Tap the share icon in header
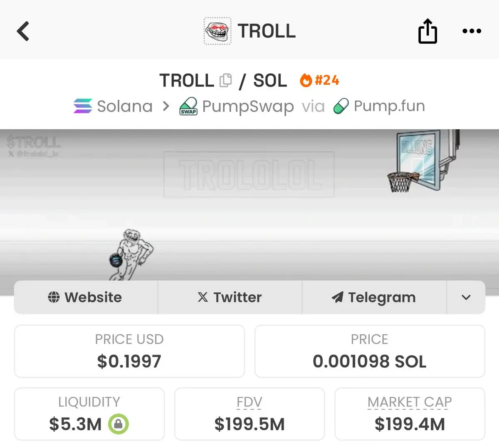This screenshot has width=499, height=448. click(427, 31)
